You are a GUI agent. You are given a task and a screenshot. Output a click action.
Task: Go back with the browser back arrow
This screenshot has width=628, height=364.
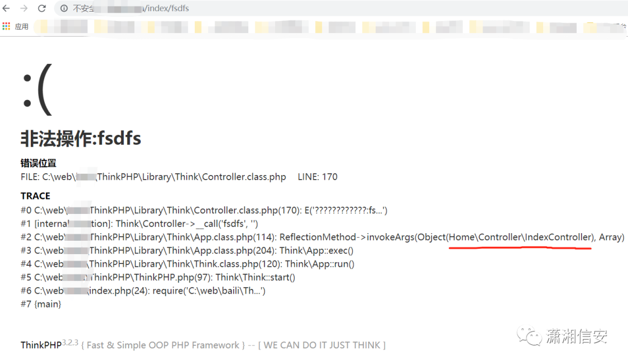6,8
